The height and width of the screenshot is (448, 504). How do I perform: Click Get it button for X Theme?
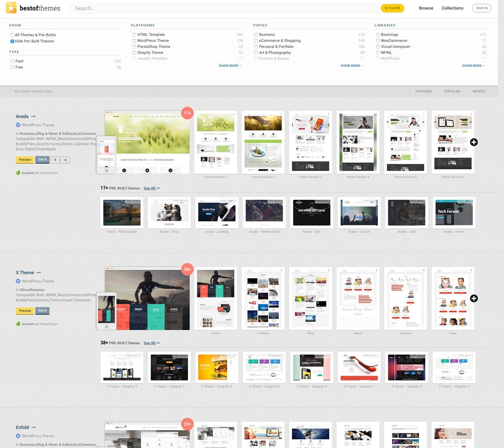[x=42, y=311]
